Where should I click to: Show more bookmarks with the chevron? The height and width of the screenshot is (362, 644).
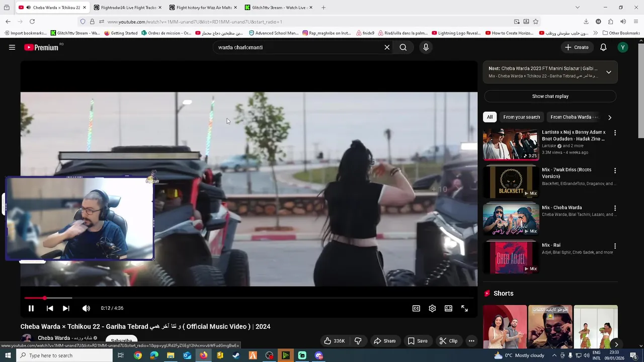(x=596, y=33)
